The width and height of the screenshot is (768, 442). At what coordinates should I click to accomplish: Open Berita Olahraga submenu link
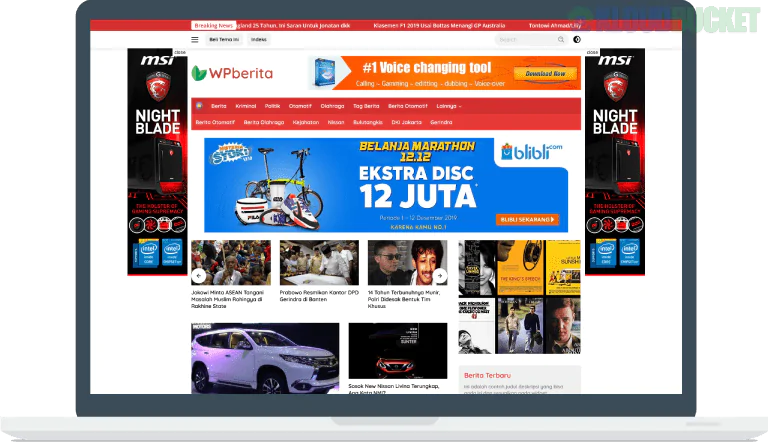[264, 123]
